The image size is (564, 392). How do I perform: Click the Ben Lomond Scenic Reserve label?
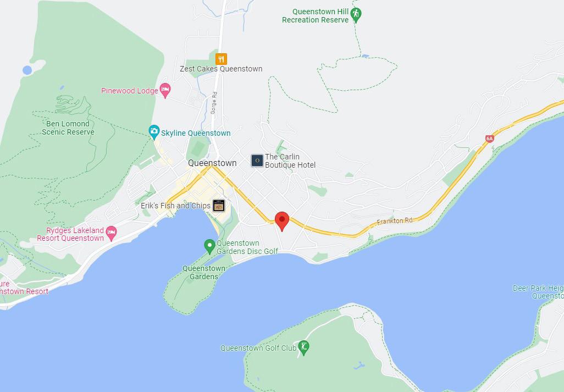68,128
